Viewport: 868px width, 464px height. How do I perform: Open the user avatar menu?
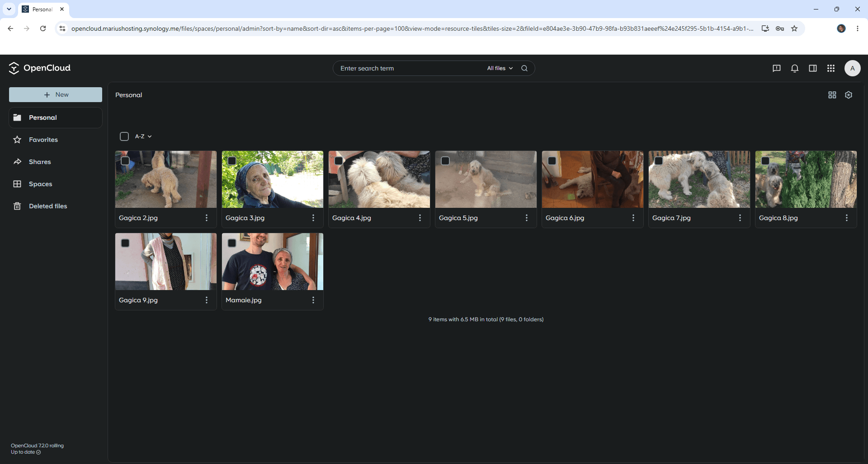pos(852,68)
